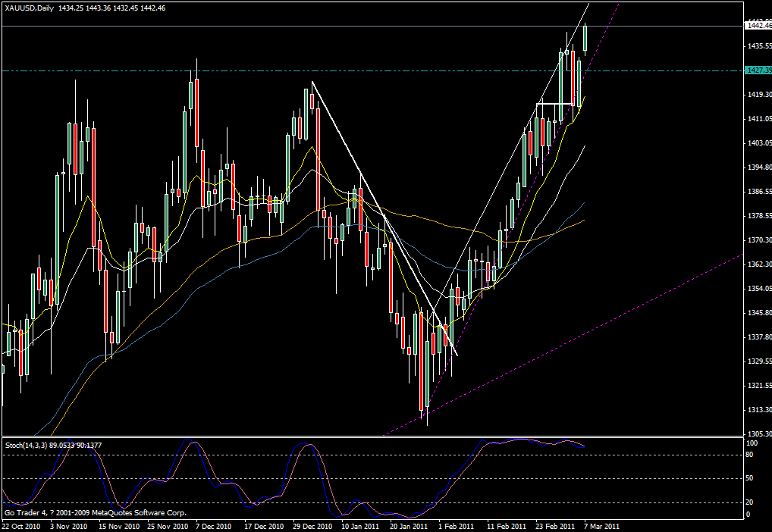
Task: Click the Go Trader 4 copyright text
Action: coord(95,514)
